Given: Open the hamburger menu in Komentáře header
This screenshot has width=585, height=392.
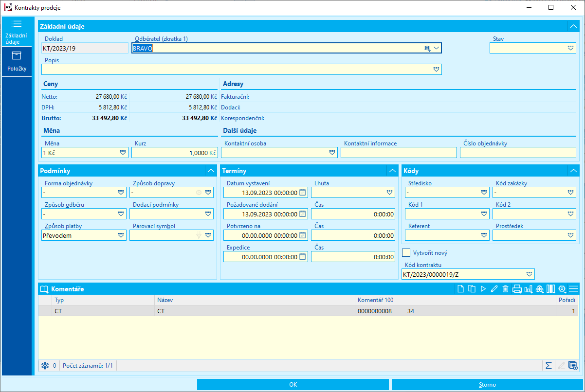Looking at the screenshot, I should pyautogui.click(x=573, y=289).
